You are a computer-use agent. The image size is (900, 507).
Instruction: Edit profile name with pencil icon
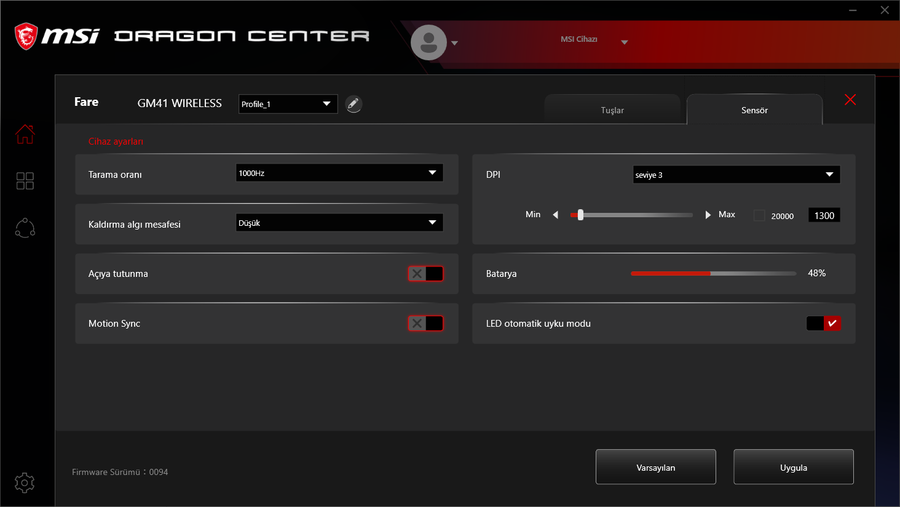tap(354, 104)
